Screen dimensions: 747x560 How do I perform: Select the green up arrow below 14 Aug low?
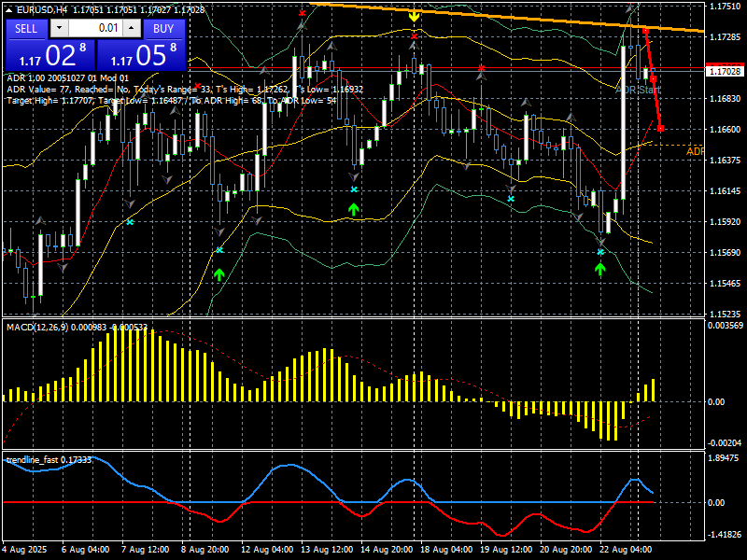click(354, 209)
